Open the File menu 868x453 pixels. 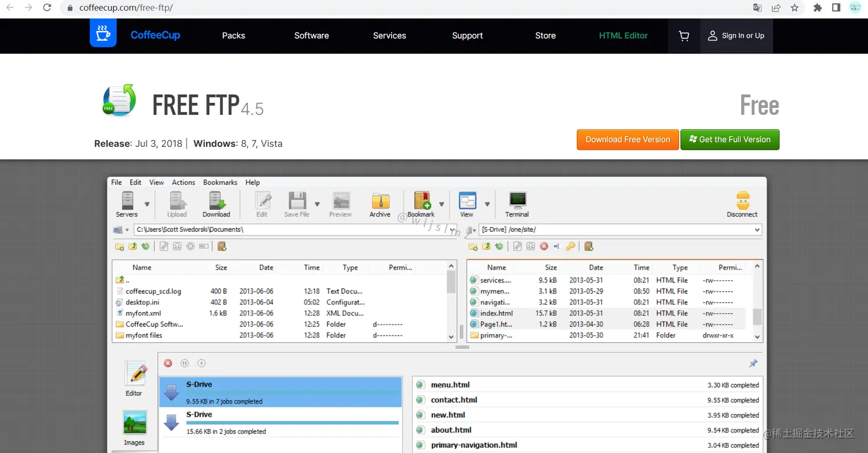pos(117,182)
